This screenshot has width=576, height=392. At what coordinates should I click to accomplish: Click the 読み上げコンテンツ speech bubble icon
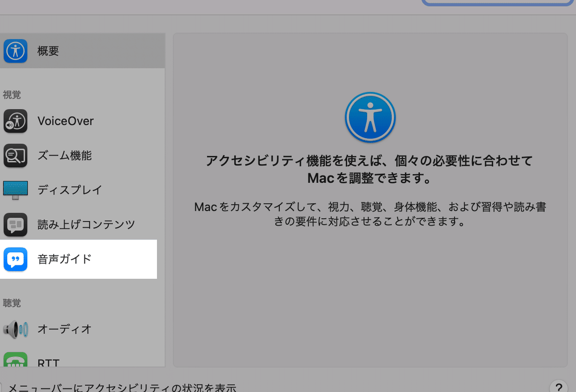(x=15, y=224)
